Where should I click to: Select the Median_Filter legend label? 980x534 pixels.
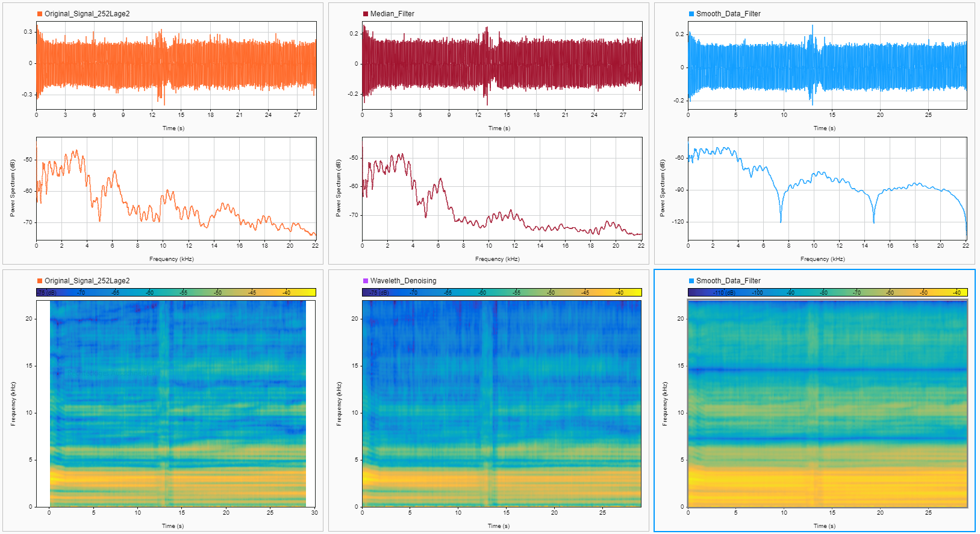click(x=392, y=14)
